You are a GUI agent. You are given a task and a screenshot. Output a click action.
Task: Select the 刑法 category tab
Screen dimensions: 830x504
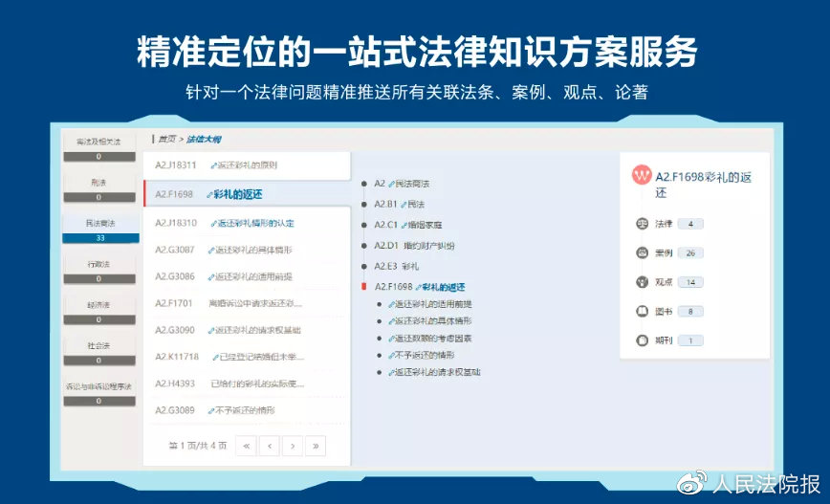(x=99, y=188)
